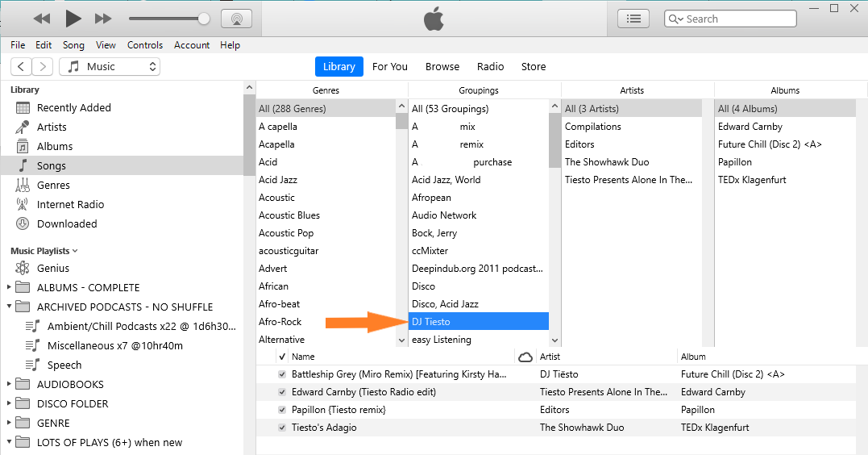Click the rewind previous track button
Image resolution: width=868 pixels, height=455 pixels.
42,19
